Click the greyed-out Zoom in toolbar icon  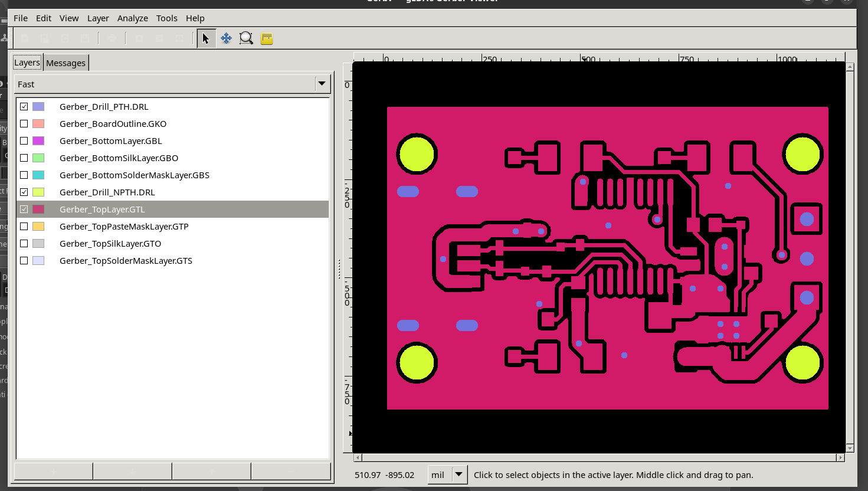point(139,38)
